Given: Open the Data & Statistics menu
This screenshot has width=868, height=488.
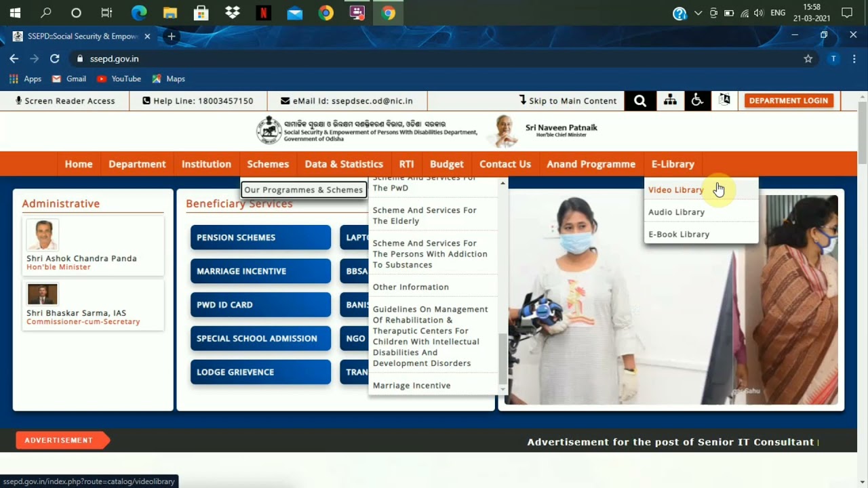Looking at the screenshot, I should [x=344, y=164].
